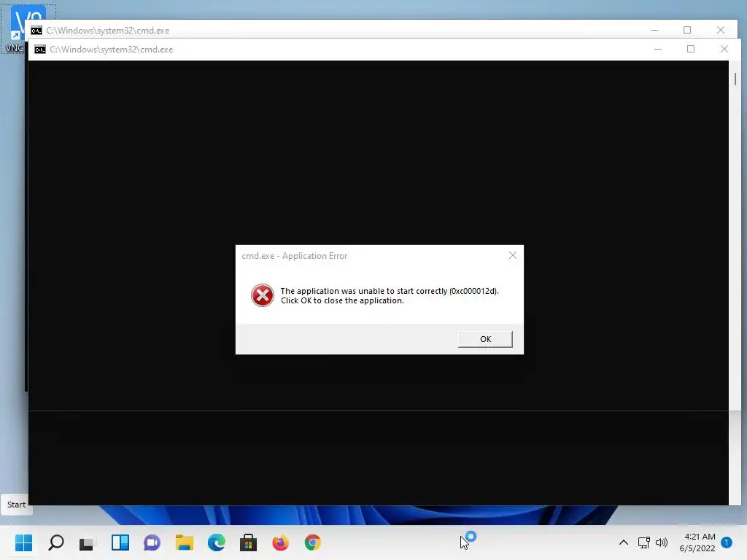Click OK in the Application Error dialog
The image size is (747, 560).
[x=485, y=339]
